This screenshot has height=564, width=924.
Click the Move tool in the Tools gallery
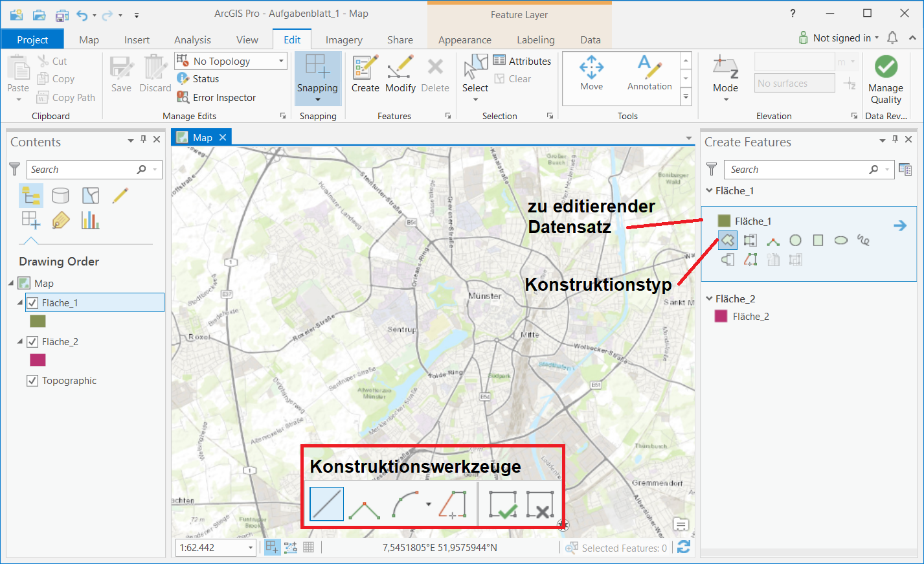(x=591, y=74)
